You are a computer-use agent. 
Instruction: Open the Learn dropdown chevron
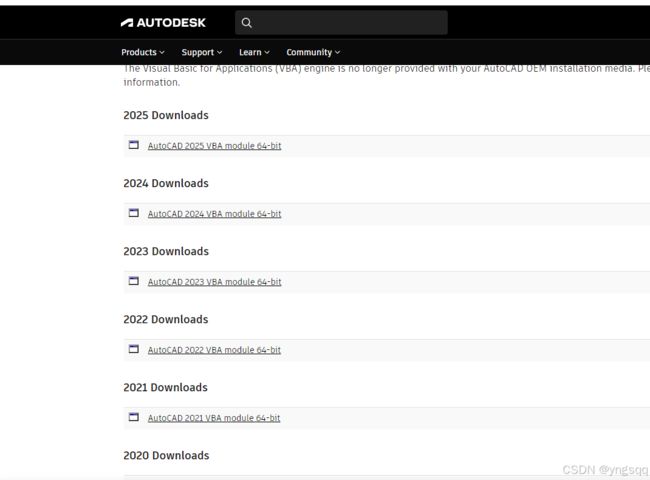[267, 52]
